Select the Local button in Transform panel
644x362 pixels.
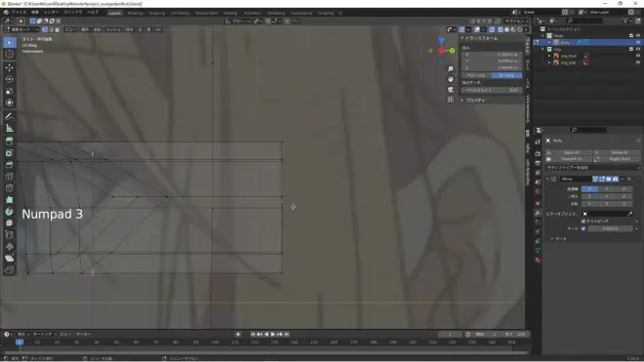pos(506,75)
